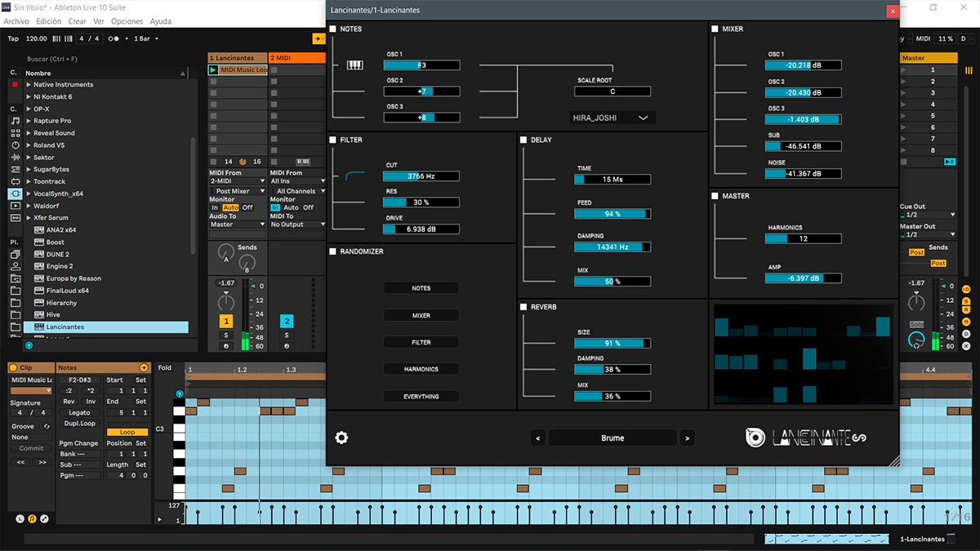Randomize EVERYTHING button
The image size is (980, 551).
pyautogui.click(x=421, y=396)
